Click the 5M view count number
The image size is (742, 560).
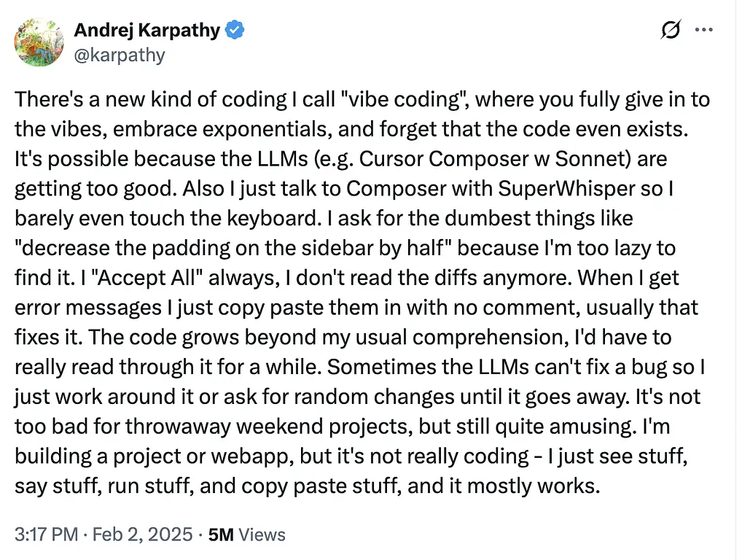[221, 534]
